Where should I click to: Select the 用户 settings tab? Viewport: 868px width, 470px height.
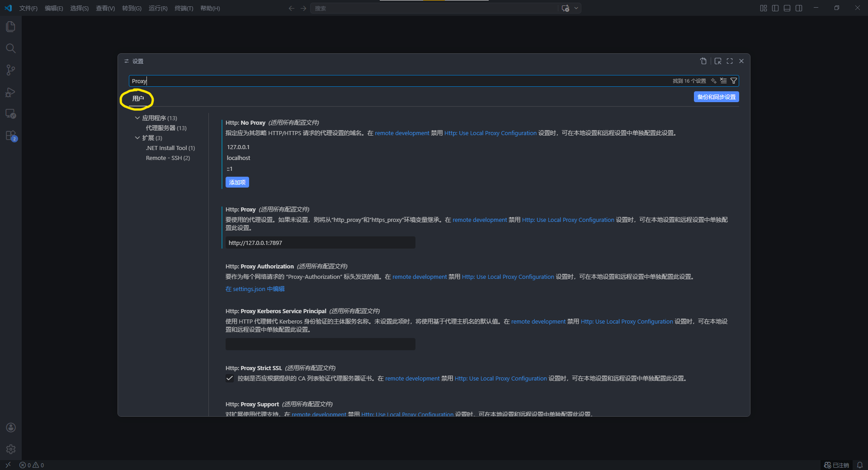tap(138, 99)
